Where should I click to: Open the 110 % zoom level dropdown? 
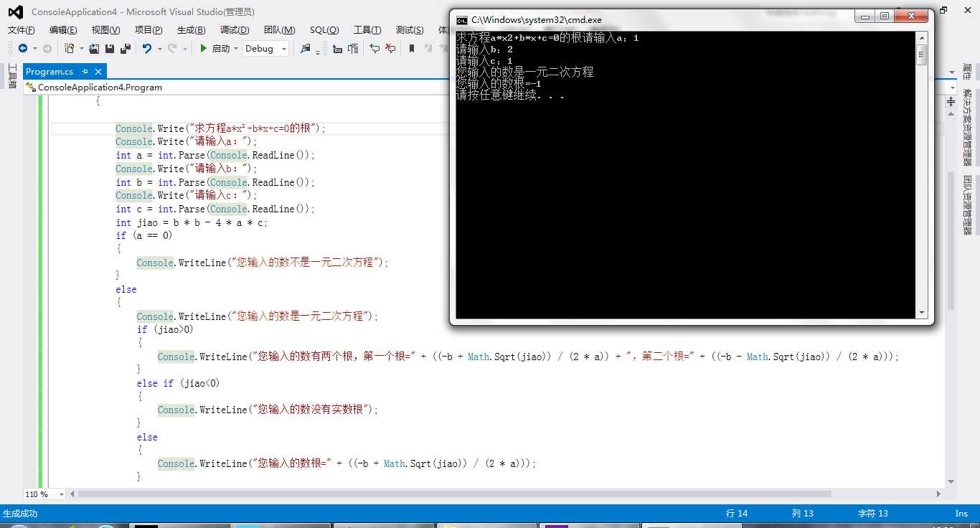click(x=44, y=494)
